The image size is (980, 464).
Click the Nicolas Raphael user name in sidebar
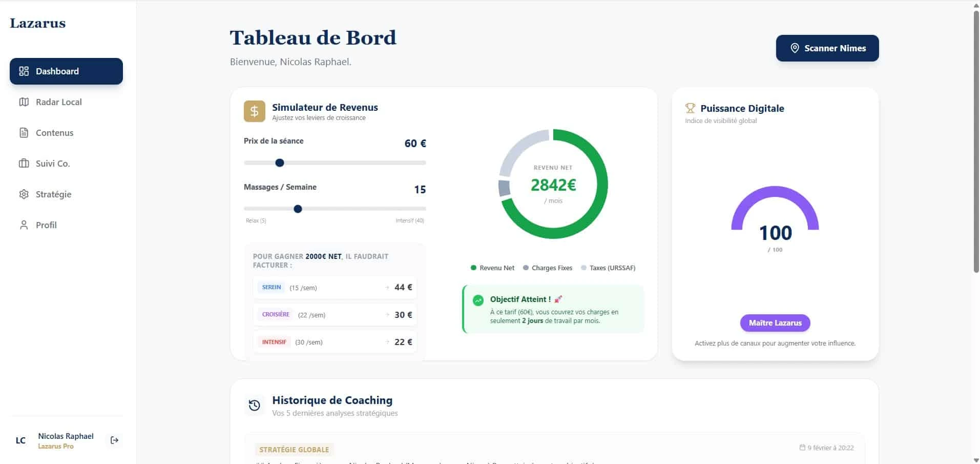(66, 436)
